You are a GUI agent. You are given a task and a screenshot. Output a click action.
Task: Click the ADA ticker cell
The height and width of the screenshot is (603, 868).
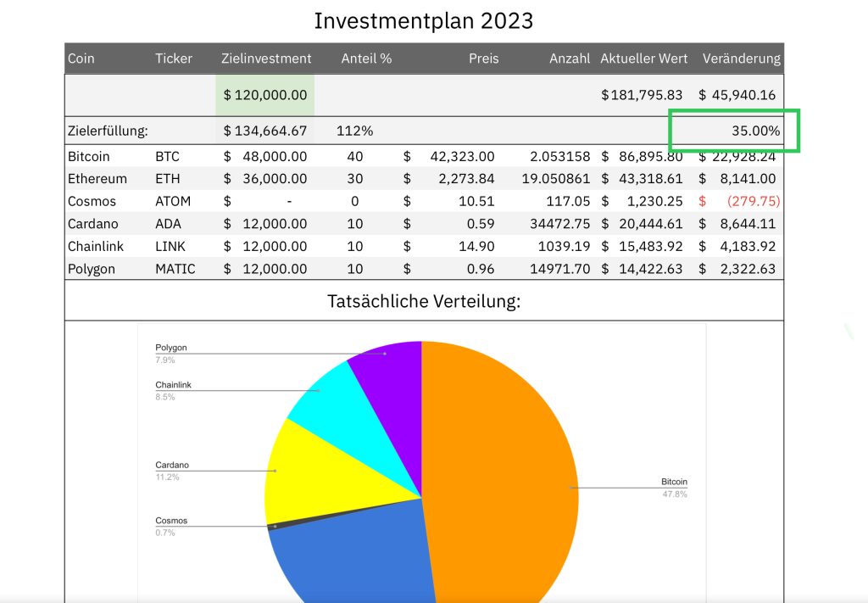pyautogui.click(x=169, y=224)
